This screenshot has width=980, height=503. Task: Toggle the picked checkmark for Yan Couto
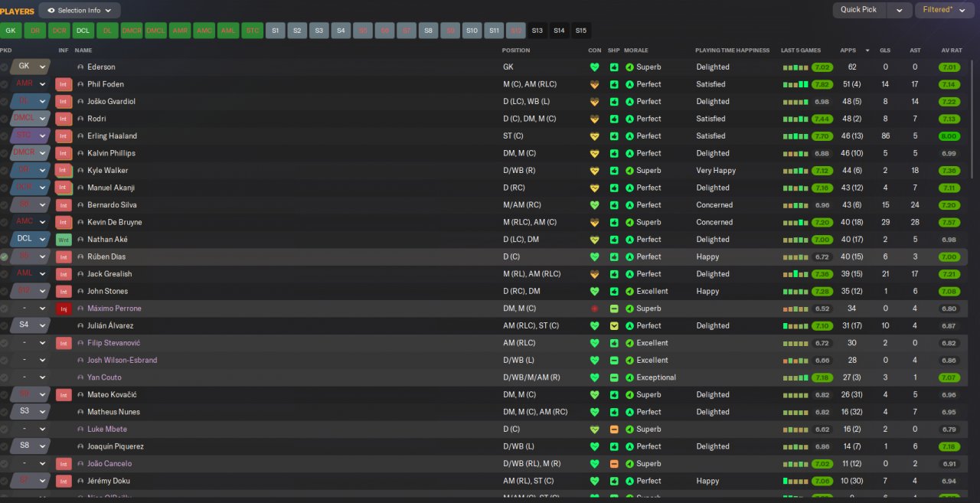[x=5, y=377]
